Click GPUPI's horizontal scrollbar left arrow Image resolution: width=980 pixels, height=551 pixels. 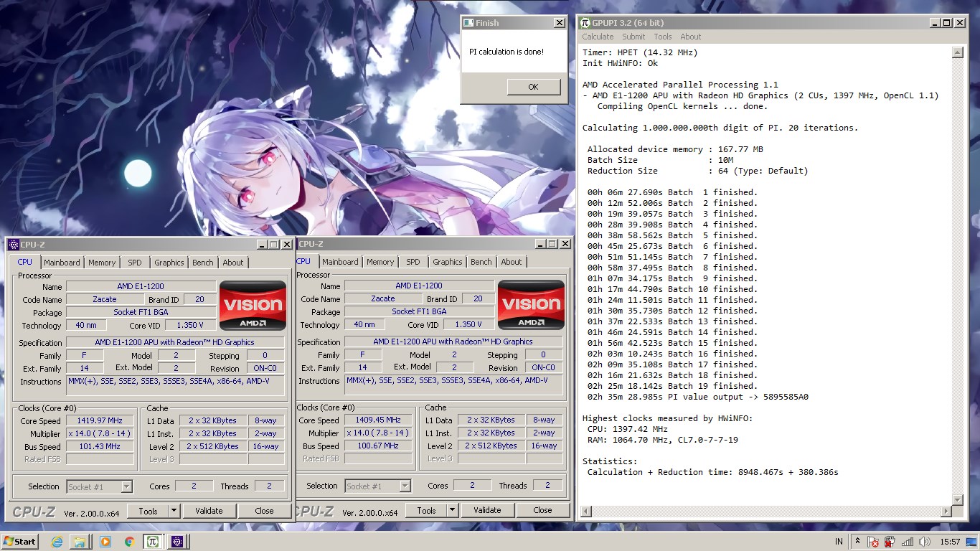pos(586,511)
